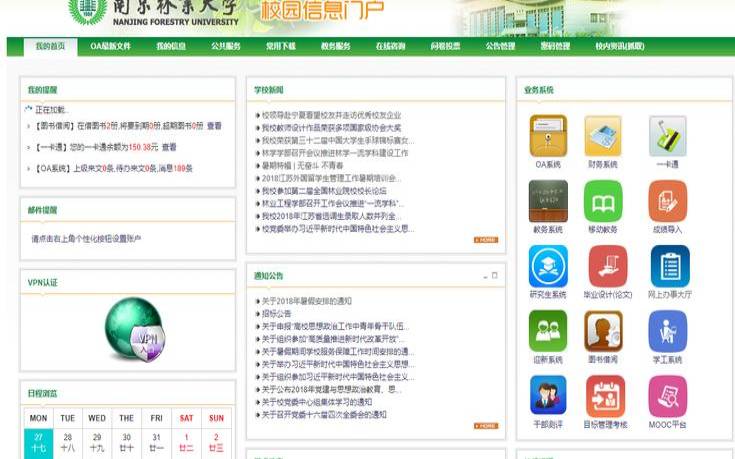
Task: Open news 我校教师设计作品荣获多项国家级协会大奖
Action: pyautogui.click(x=331, y=128)
